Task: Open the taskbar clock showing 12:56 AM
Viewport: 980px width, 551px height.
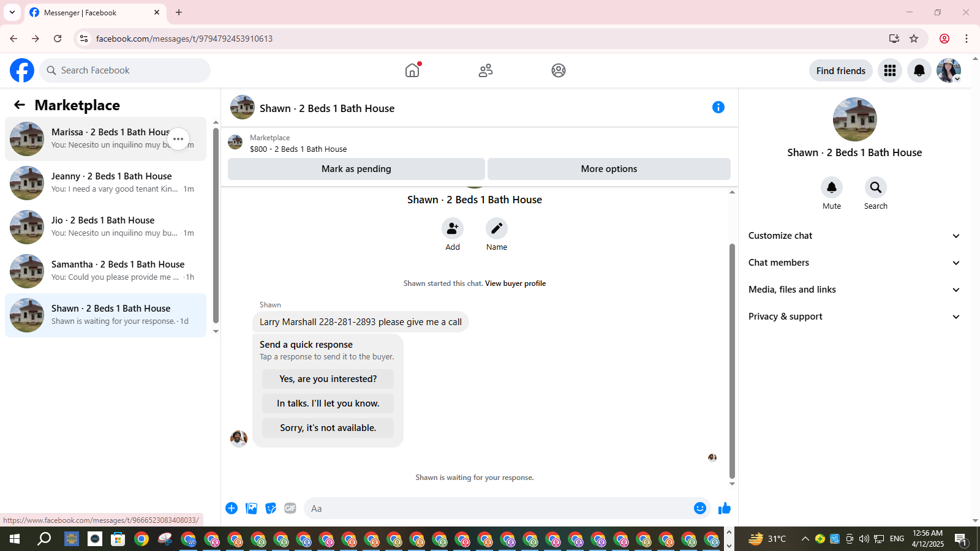Action: [927, 539]
